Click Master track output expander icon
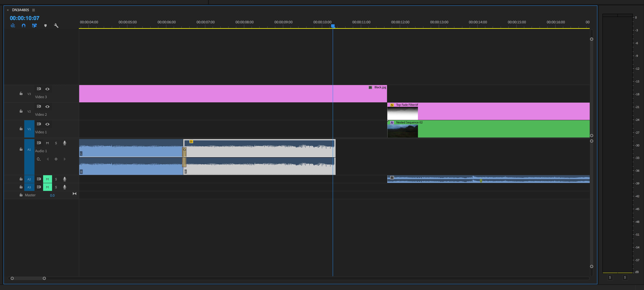 pos(75,194)
